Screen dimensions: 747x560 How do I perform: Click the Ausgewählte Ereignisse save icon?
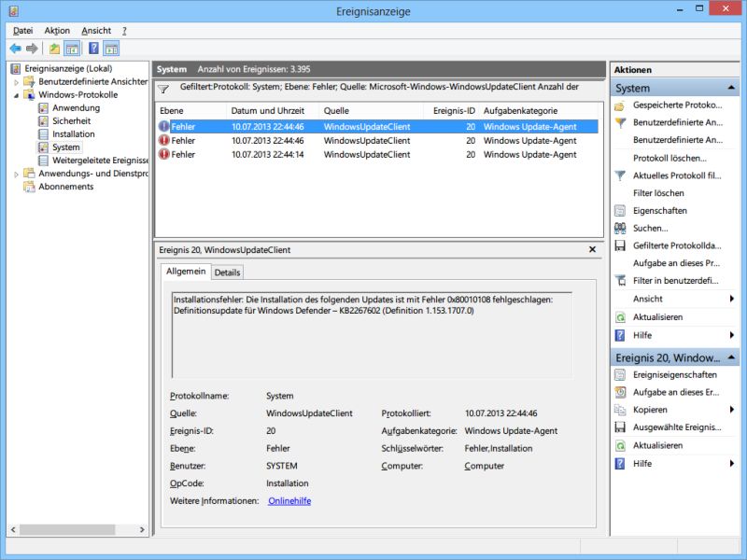tap(620, 427)
